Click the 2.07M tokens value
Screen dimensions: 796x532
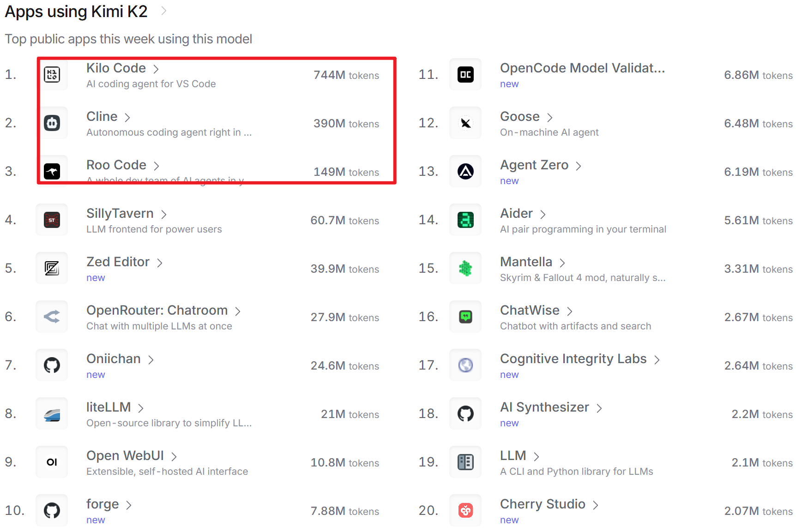coord(759,511)
